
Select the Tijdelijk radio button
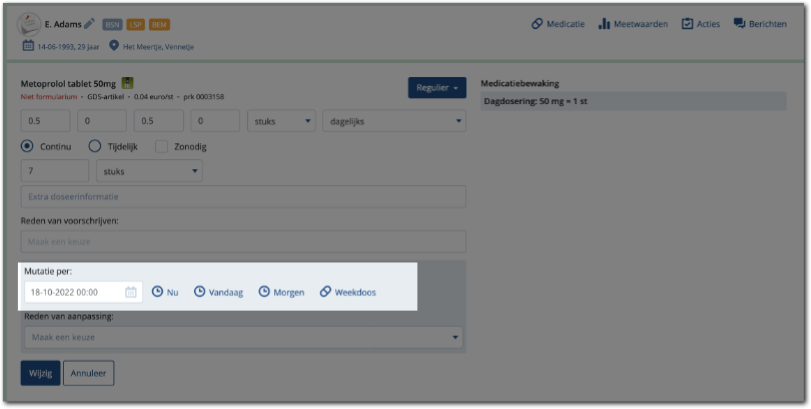click(95, 146)
